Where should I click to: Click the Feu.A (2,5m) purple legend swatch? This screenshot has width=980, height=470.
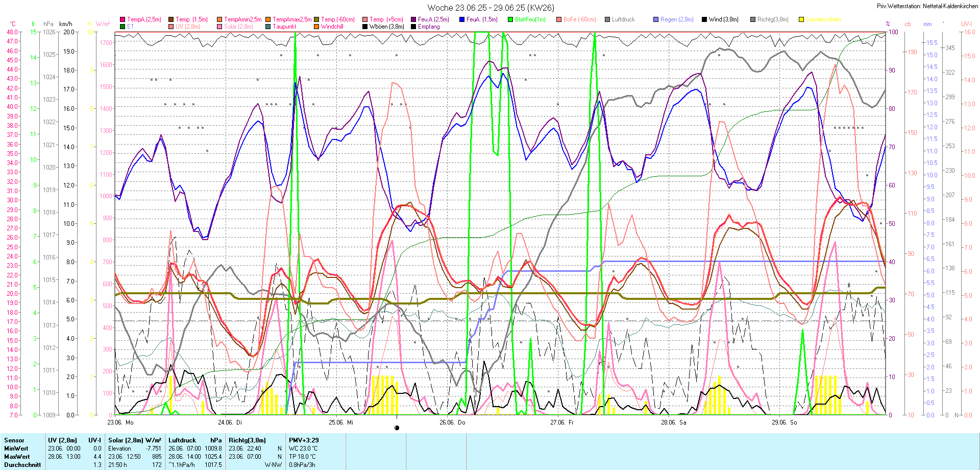coord(413,19)
